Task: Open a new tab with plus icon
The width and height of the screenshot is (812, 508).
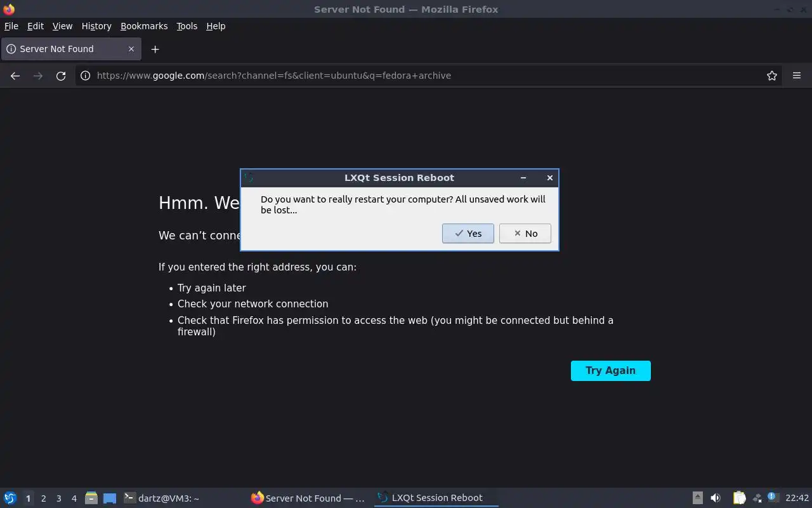Action: [155, 49]
